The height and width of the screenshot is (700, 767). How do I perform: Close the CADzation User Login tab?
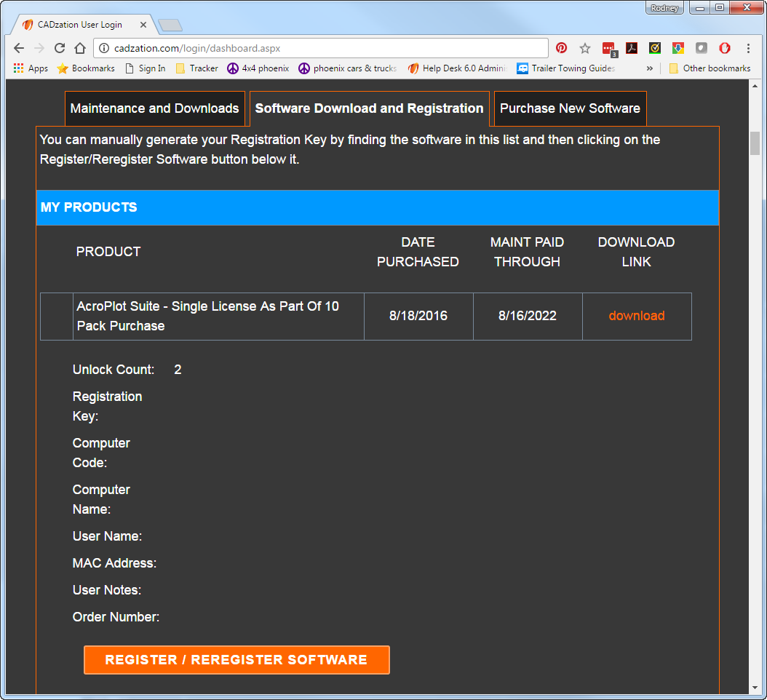(143, 25)
